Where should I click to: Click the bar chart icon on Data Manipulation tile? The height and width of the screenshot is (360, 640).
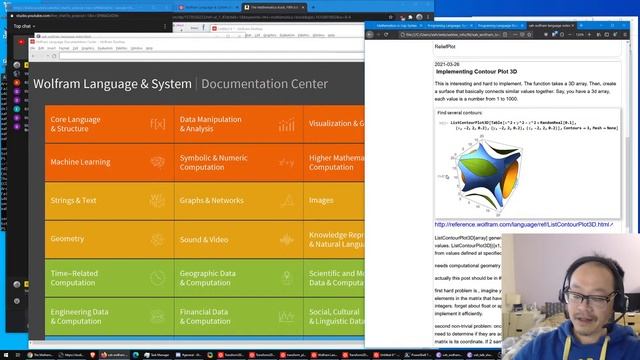(x=287, y=125)
